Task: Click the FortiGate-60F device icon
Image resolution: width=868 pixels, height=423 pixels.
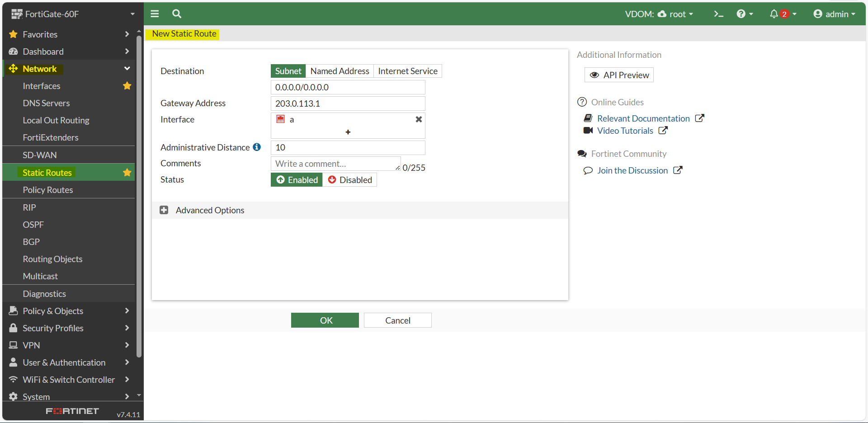Action: coord(17,14)
